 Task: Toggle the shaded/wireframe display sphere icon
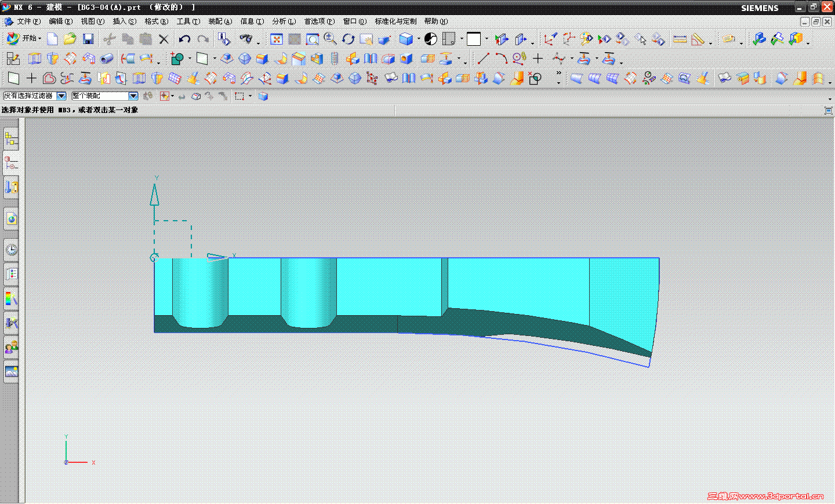431,39
